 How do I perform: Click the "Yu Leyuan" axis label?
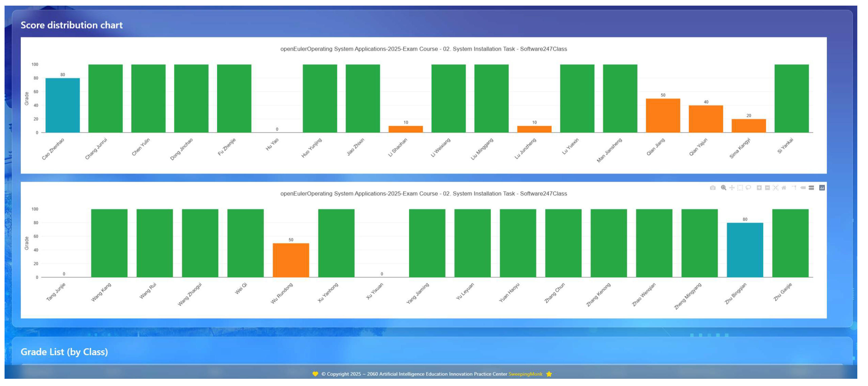[465, 291]
